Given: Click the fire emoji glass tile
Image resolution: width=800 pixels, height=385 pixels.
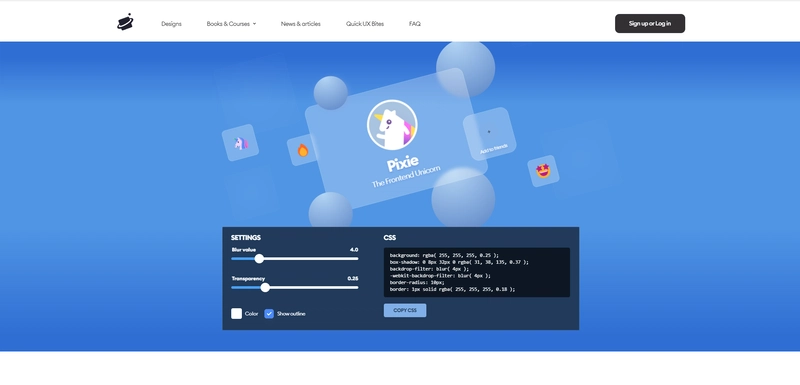Looking at the screenshot, I should 303,150.
